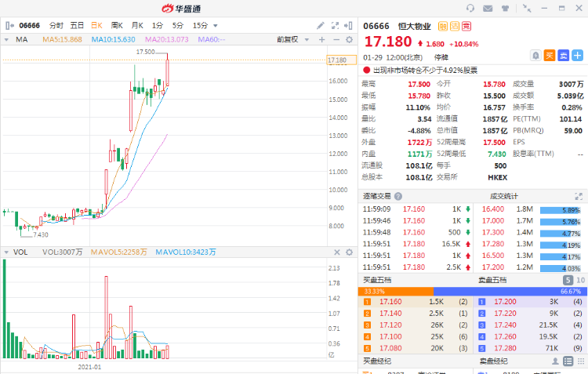Click the compact mode arrows icon
The image size is (588, 374).
[527, 9]
